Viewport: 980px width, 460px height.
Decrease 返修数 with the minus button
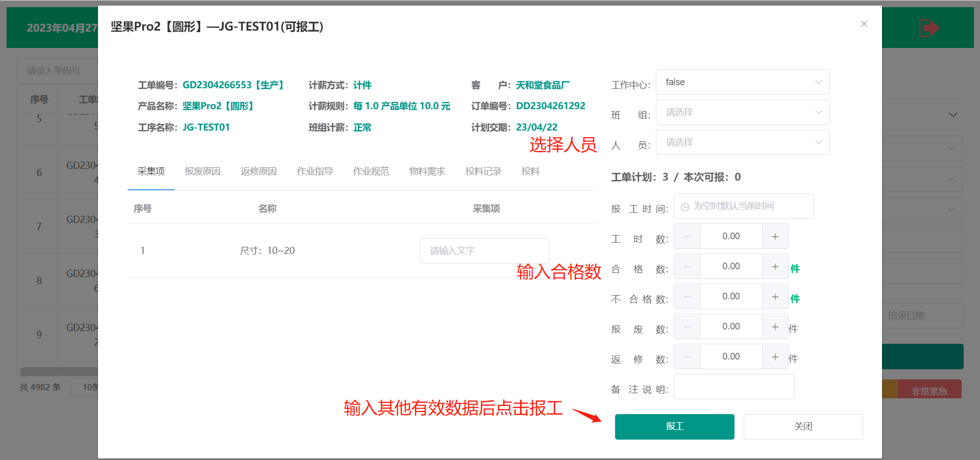pos(687,357)
